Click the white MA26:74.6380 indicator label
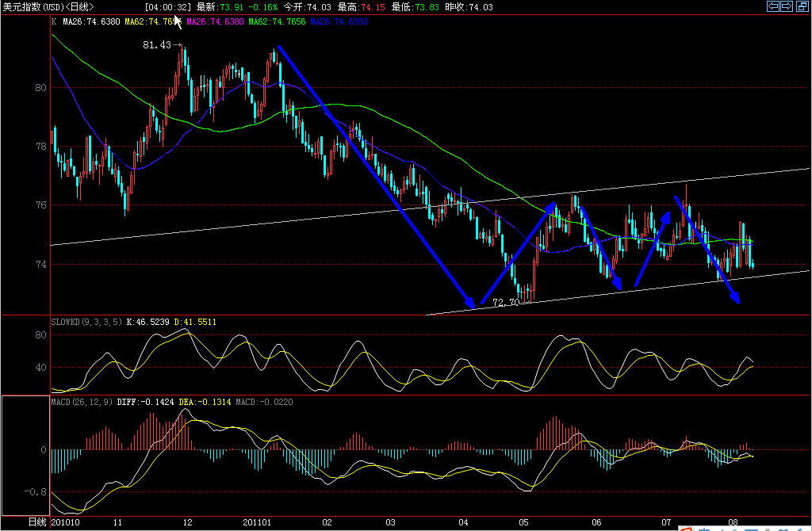This screenshot has width=812, height=531. click(91, 21)
